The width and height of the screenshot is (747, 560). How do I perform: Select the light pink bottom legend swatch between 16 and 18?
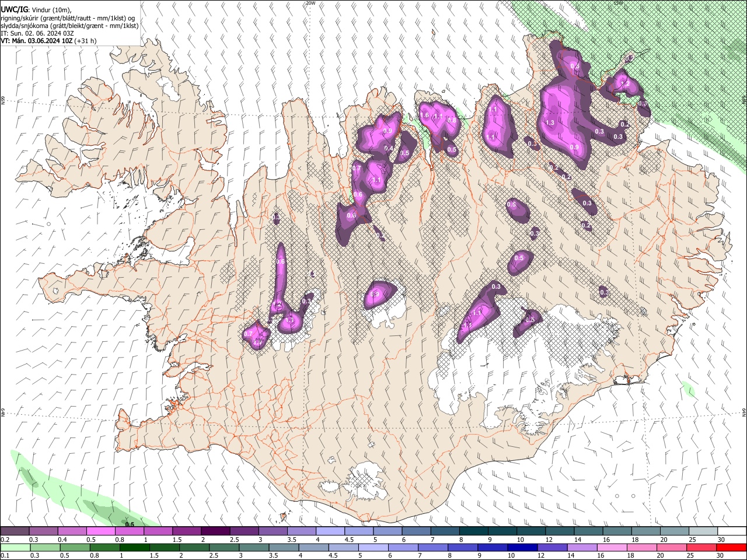612,547
